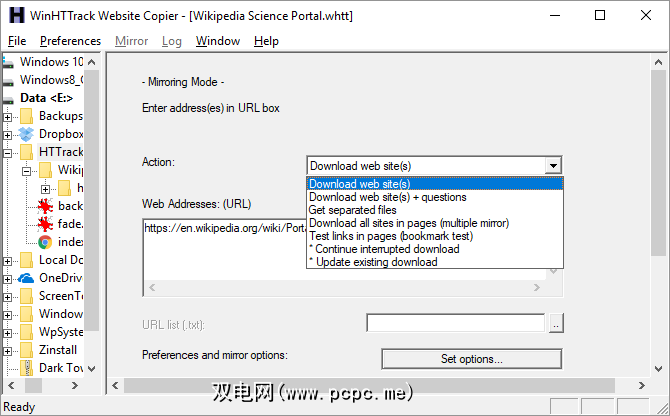This screenshot has width=670, height=416.
Task: Open the Window menu
Action: (x=218, y=41)
